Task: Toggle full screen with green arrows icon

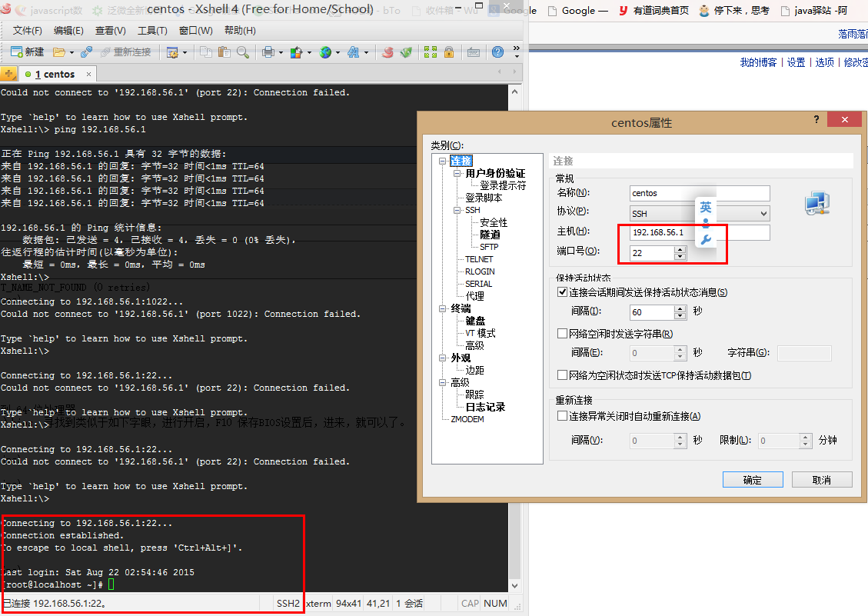Action: click(430, 52)
